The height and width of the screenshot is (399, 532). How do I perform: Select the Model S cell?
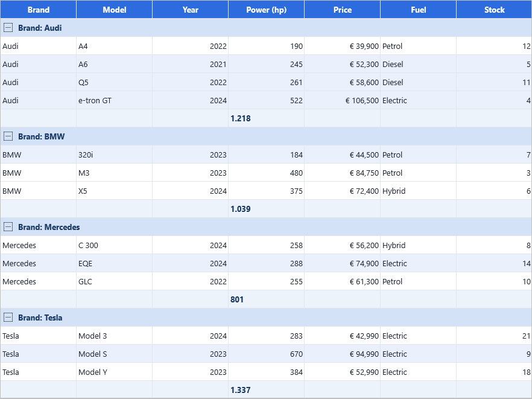115,354
